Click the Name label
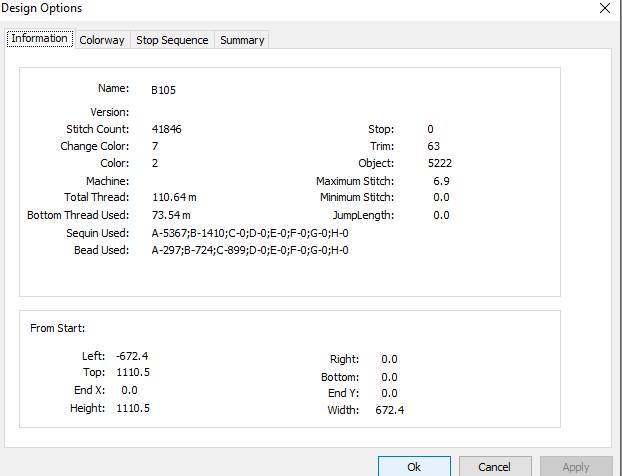This screenshot has height=476, width=622. click(113, 88)
